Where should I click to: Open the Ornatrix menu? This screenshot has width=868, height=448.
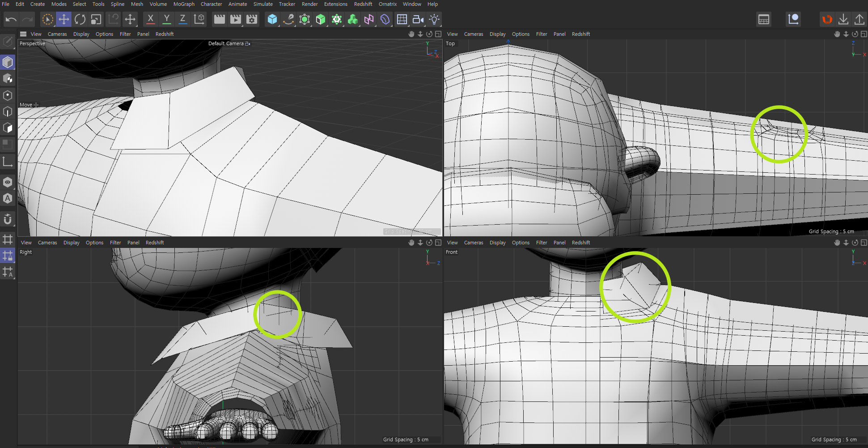[388, 4]
